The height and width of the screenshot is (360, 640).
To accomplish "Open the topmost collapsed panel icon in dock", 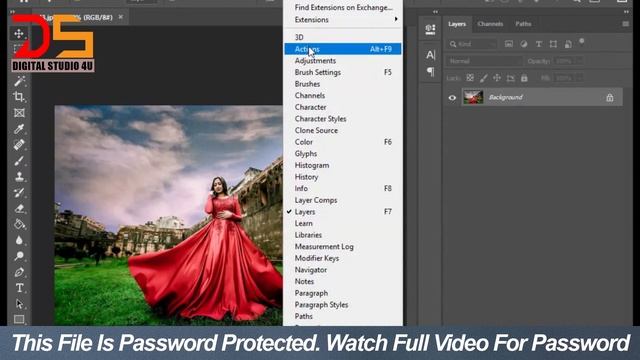I will [430, 29].
